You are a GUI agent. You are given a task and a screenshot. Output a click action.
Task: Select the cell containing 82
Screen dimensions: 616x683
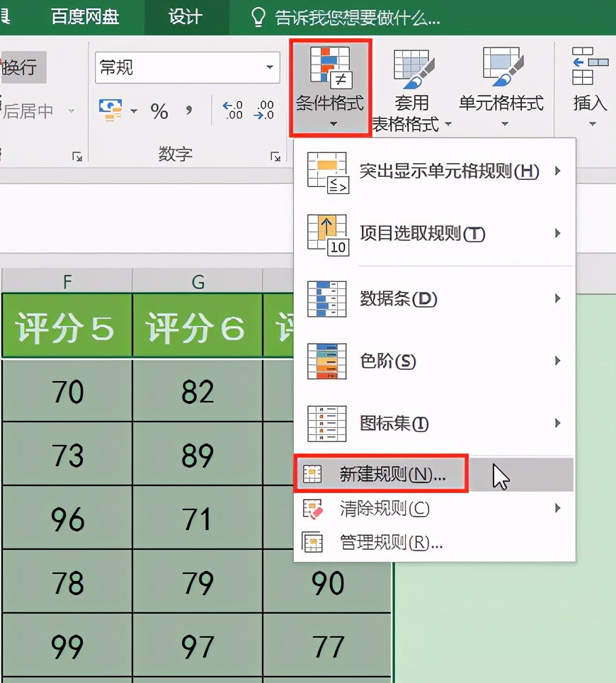click(x=198, y=390)
